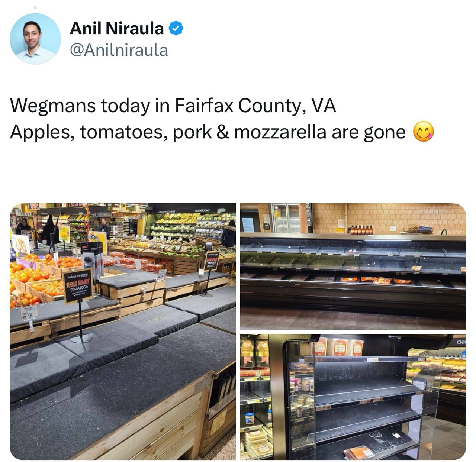The image size is (476, 462).
Task: Select the text 'Wegmans today in Fairfax County, VA'
Action: pos(173,106)
